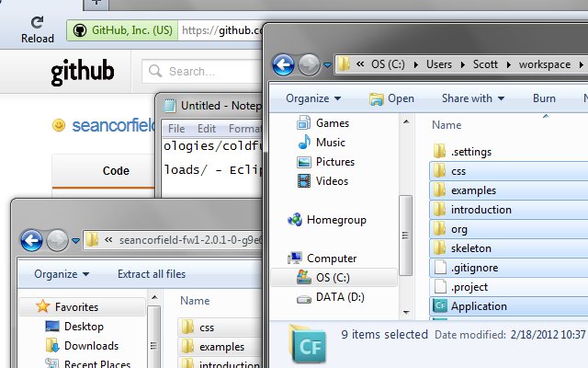Click the GitHub Search field
Image resolution: width=588 pixels, height=368 pixels.
point(202,71)
